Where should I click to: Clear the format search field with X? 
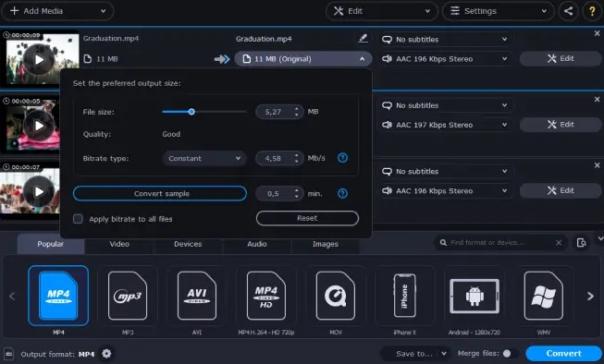pyautogui.click(x=559, y=242)
